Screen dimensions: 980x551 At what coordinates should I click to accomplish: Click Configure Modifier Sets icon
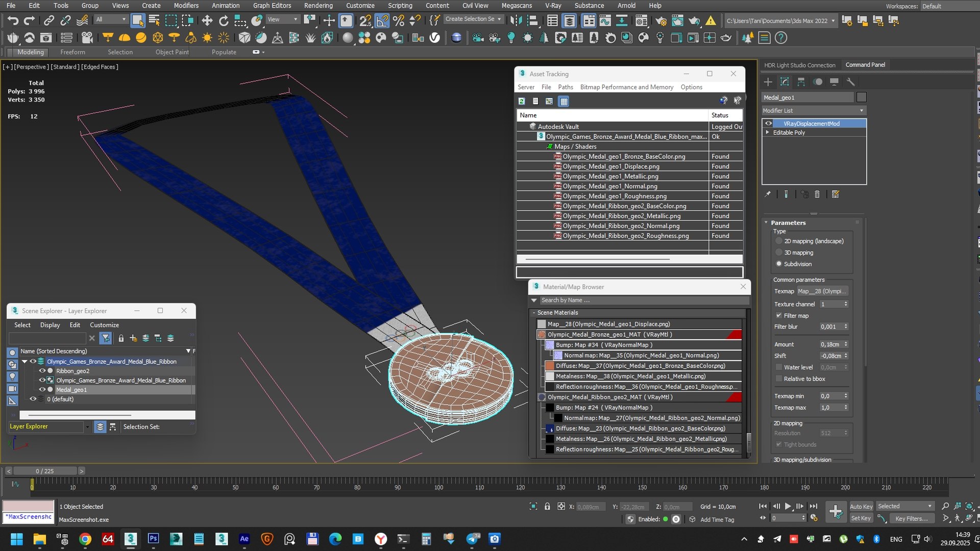tap(836, 194)
